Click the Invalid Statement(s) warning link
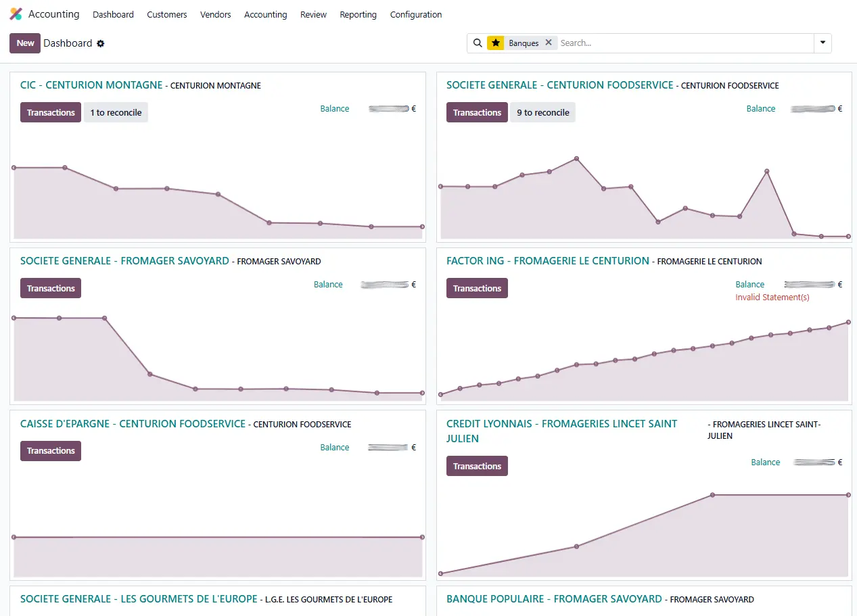Viewport: 857px width, 616px height. point(772,298)
